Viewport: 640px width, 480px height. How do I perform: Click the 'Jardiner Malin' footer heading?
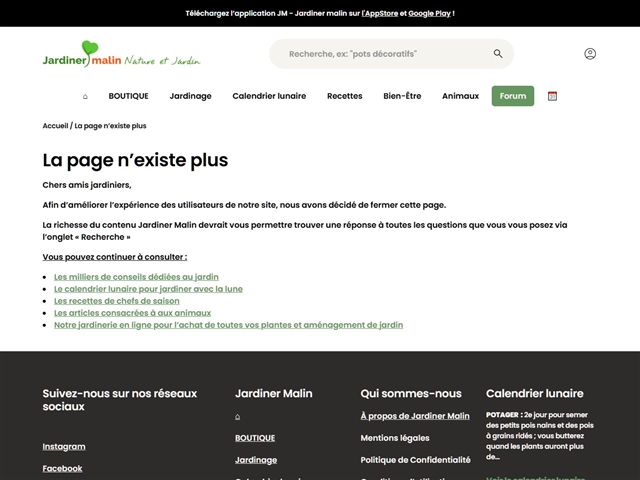(274, 393)
